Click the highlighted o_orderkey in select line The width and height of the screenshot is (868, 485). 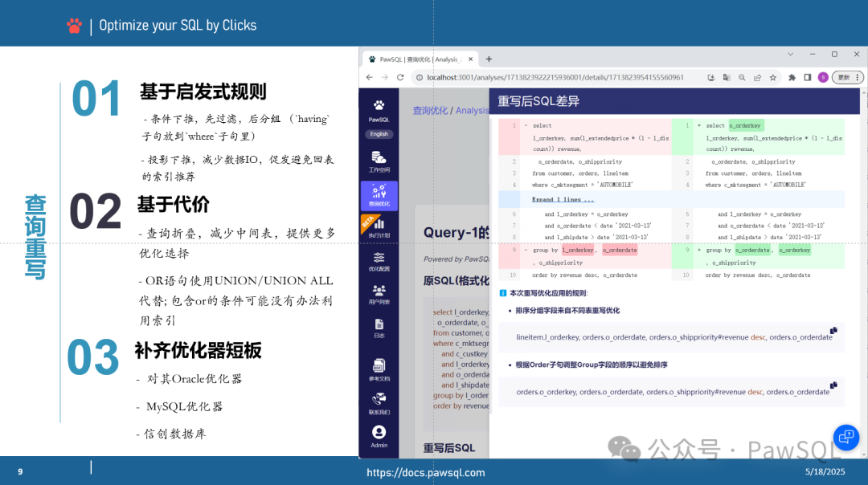pos(746,125)
